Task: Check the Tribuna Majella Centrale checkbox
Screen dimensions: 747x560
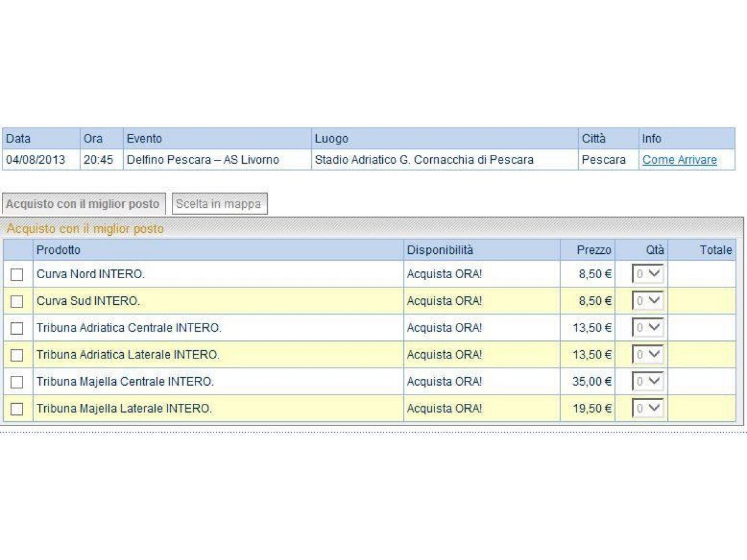Action: (17, 381)
